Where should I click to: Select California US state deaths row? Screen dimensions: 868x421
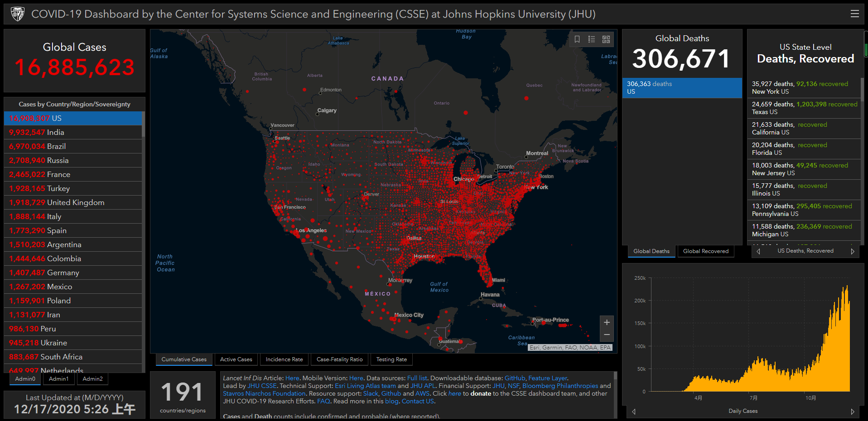pyautogui.click(x=804, y=129)
